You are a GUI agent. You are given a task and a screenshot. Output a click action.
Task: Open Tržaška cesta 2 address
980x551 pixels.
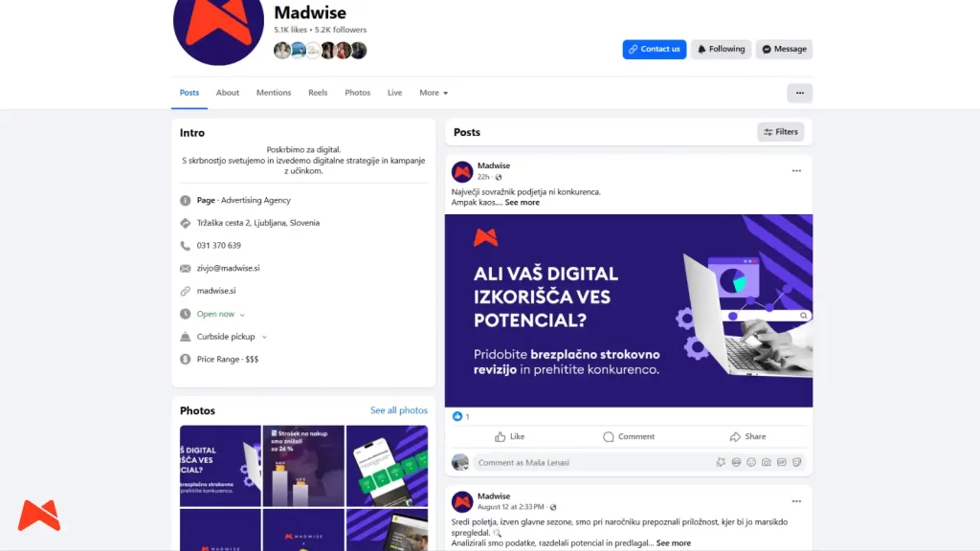pos(258,223)
